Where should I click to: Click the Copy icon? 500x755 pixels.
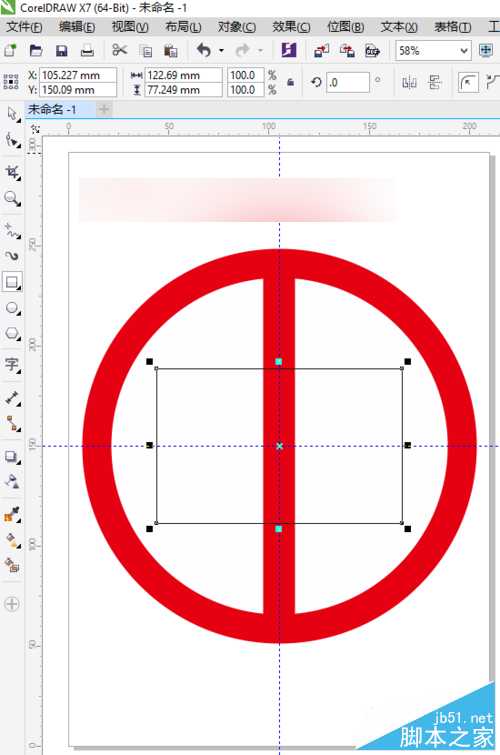[x=145, y=51]
